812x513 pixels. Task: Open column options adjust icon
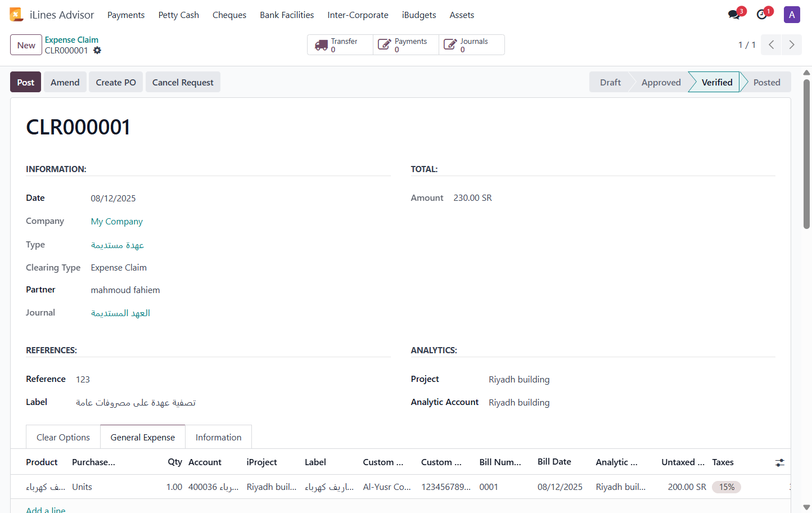(x=779, y=462)
